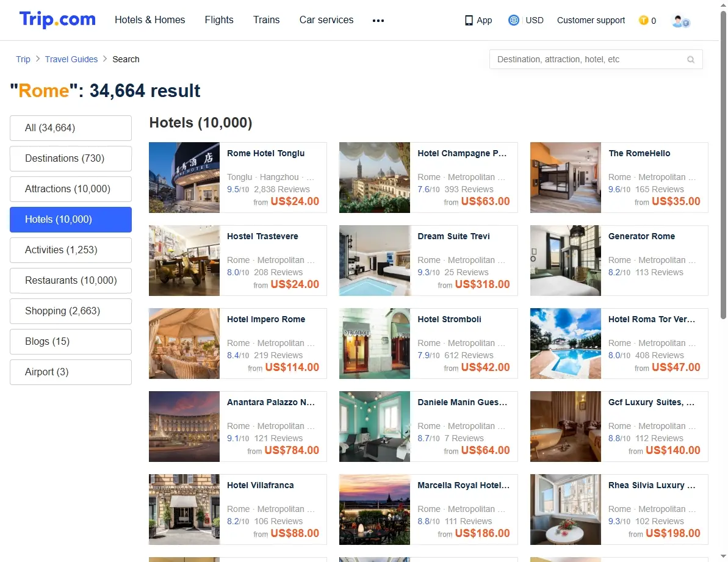Click US$198.00 Rhea Silvia price
This screenshot has height=562, width=728.
(x=673, y=533)
